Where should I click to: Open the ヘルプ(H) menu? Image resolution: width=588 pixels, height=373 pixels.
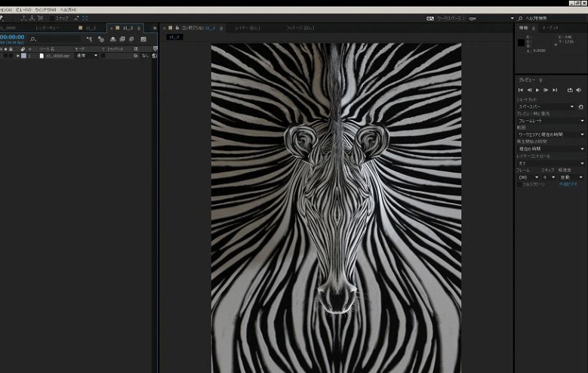[x=68, y=10]
